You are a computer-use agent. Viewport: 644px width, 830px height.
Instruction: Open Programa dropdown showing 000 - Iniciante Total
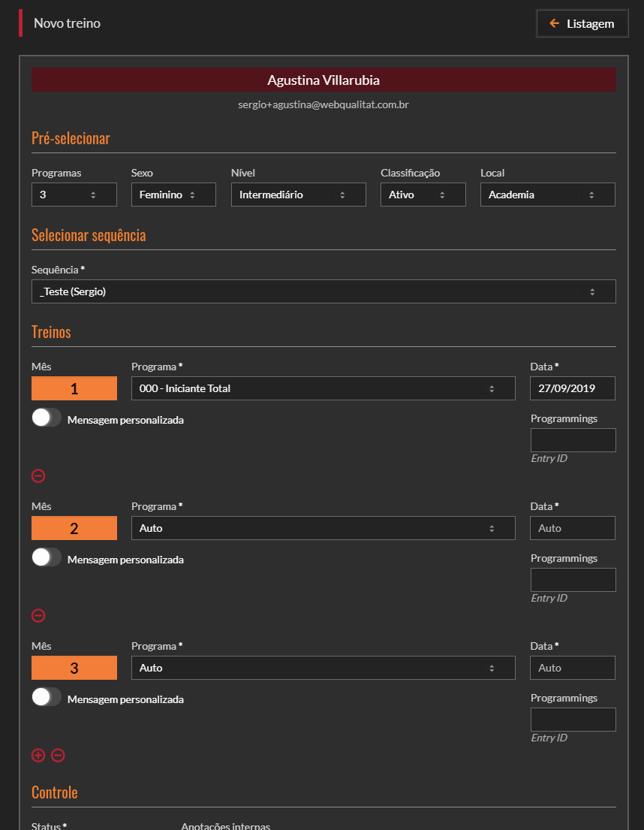(323, 388)
